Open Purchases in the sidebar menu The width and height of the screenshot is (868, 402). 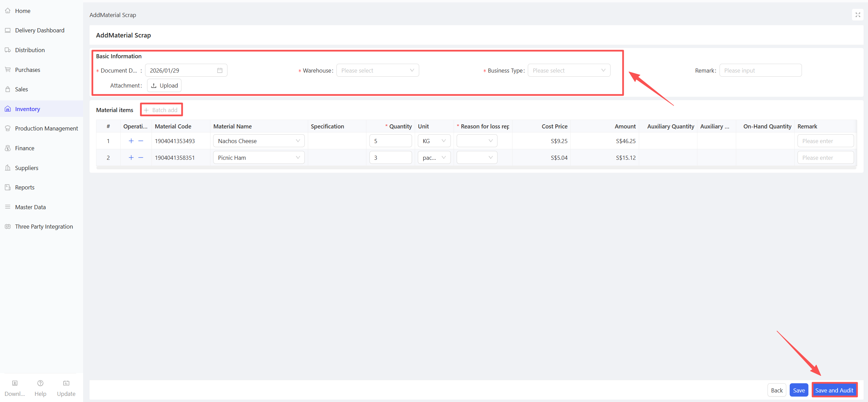[28, 70]
